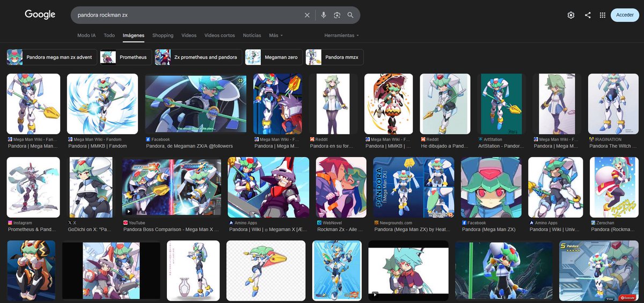Select the Pandora mmzx chip
This screenshot has width=644, height=303.
(335, 57)
